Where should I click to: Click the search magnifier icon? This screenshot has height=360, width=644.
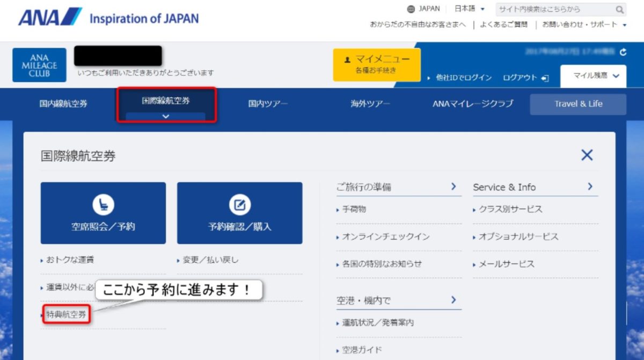point(619,10)
